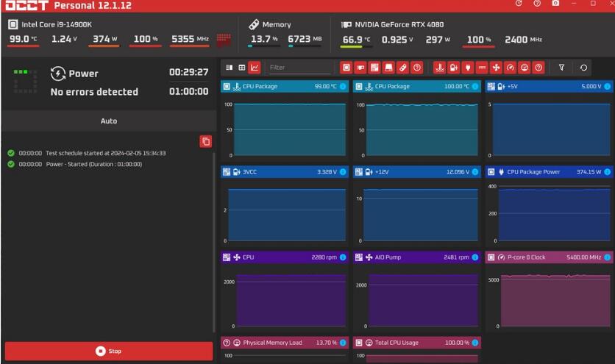Open info for the Physical Memory Load graph
This screenshot has width=615, height=364.
coord(343,343)
